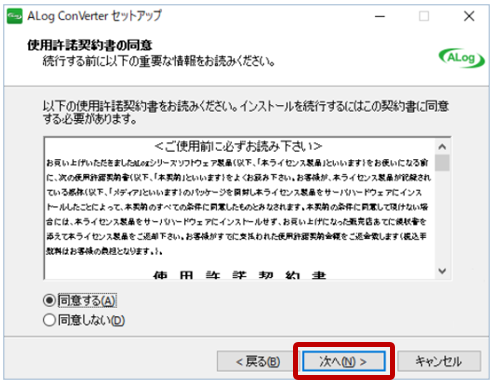Image resolution: width=494 pixels, height=384 pixels.
Task: Click the license scrollbar up arrow
Action: (442, 147)
